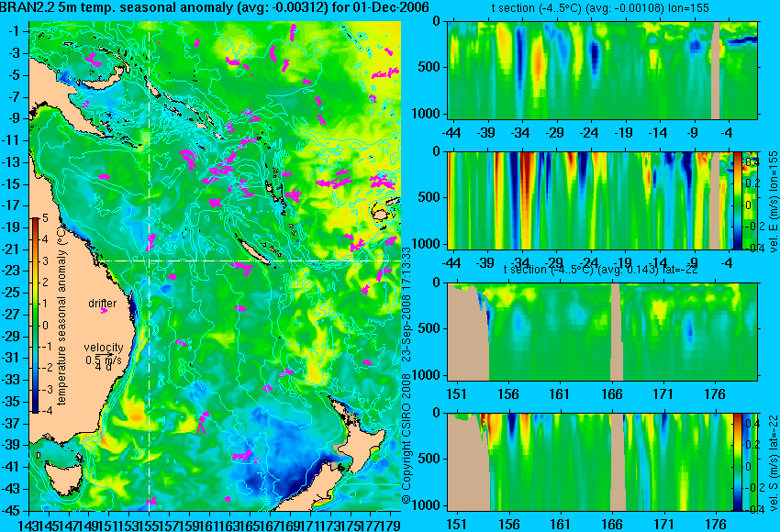780x532 pixels.
Task: Select the 't section ... lat=-22' title text
Action: point(600,270)
